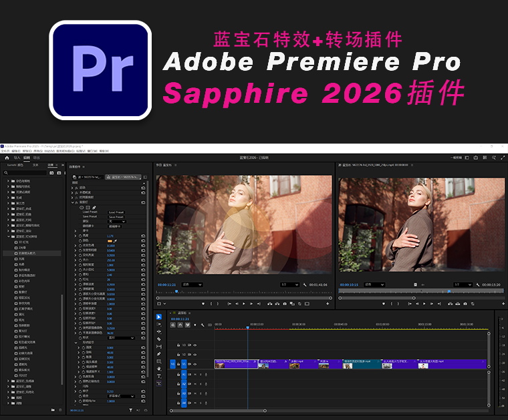Toggle stopwatch for 1.170 parameter
508x420 pixels.
pos(80,236)
